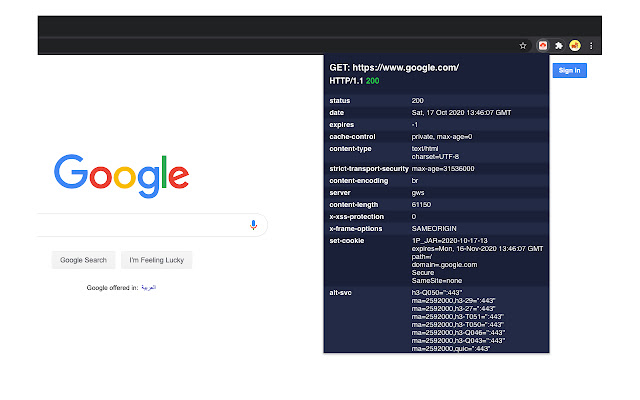Select the strict-transport-security header name
This screenshot has height=400, width=640.
point(369,169)
